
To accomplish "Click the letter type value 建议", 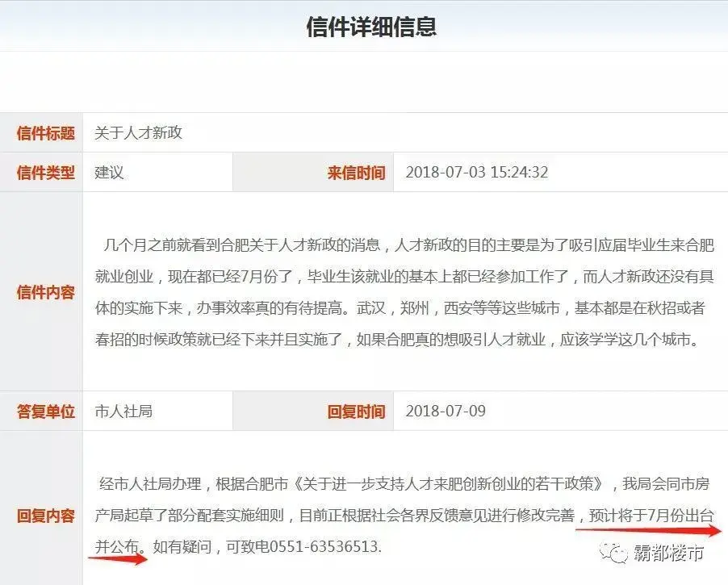I will [x=109, y=172].
